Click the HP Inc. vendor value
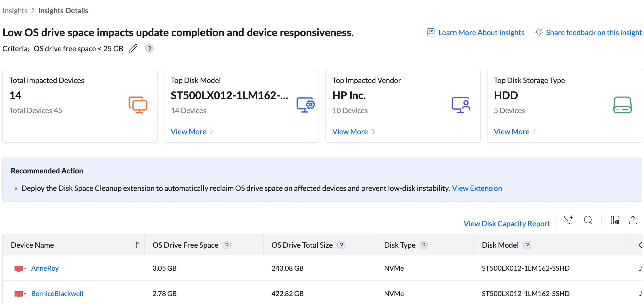Viewport: 644px width, 304px height. (349, 95)
